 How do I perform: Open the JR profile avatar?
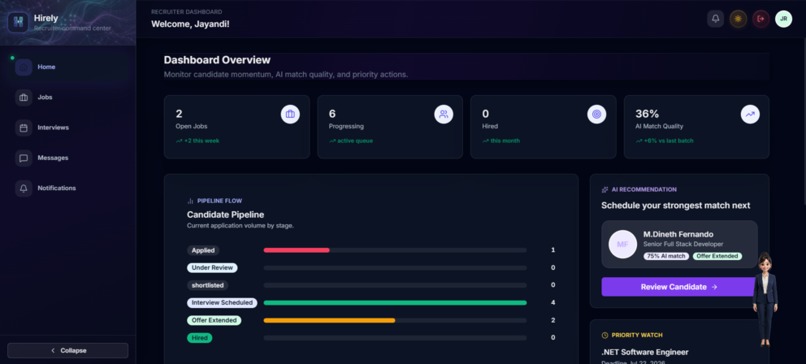tap(783, 19)
